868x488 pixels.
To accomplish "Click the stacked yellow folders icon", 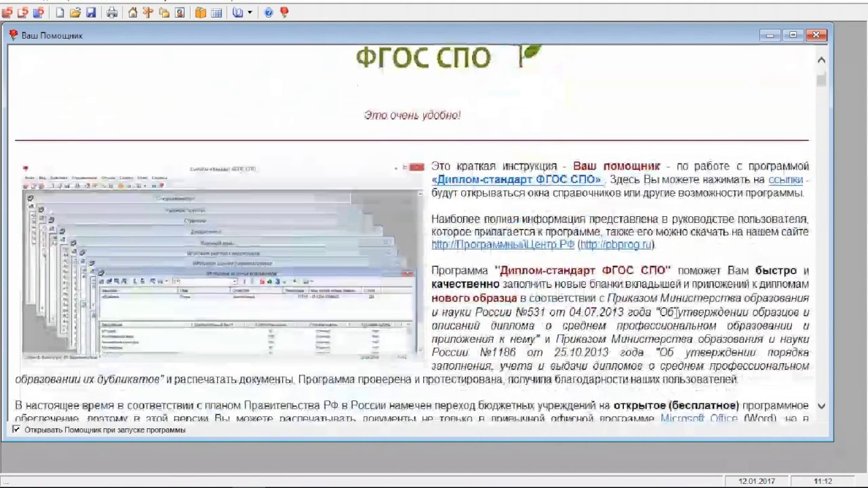I will click(x=164, y=12).
